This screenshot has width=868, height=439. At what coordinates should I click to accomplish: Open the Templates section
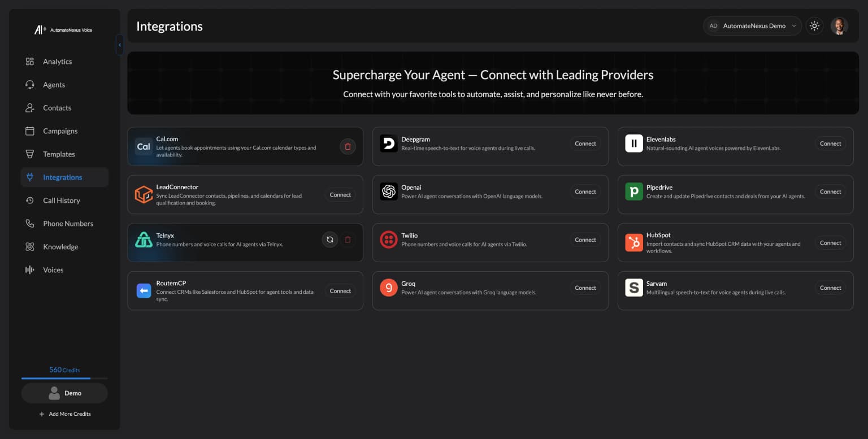pyautogui.click(x=64, y=154)
